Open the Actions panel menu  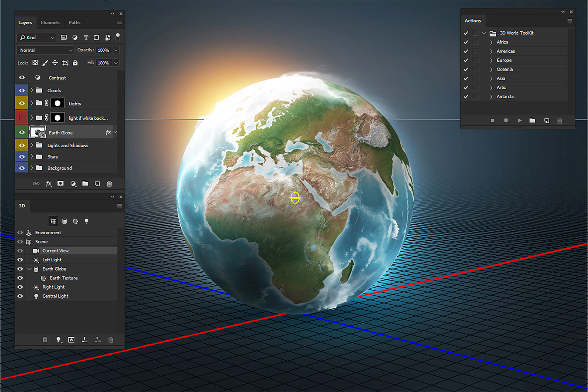tap(570, 20)
